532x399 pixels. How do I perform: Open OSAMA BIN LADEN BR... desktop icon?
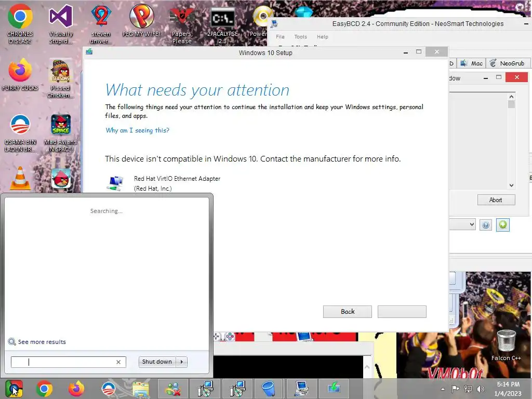(x=20, y=132)
